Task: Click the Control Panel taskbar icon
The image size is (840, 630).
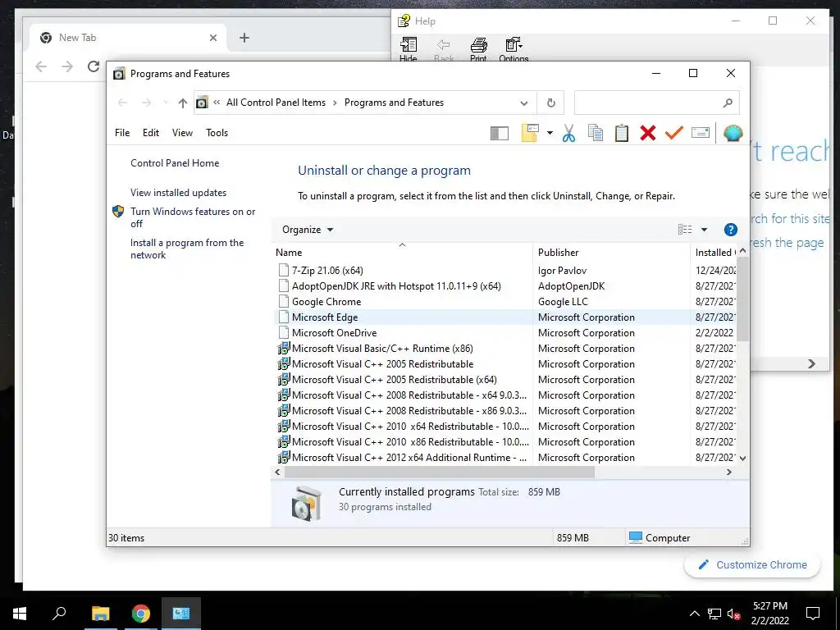Action: tap(181, 614)
